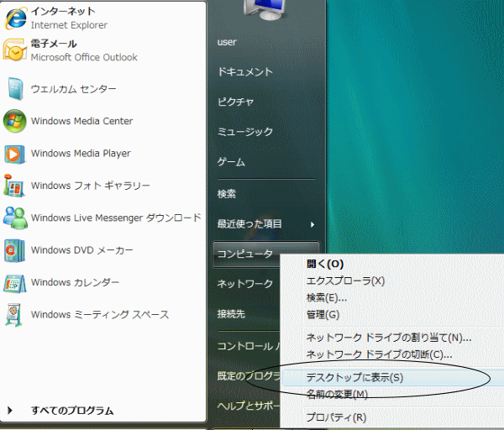Click Windows Live Messenger download icon
This screenshot has height=430, width=504.
pyautogui.click(x=15, y=218)
